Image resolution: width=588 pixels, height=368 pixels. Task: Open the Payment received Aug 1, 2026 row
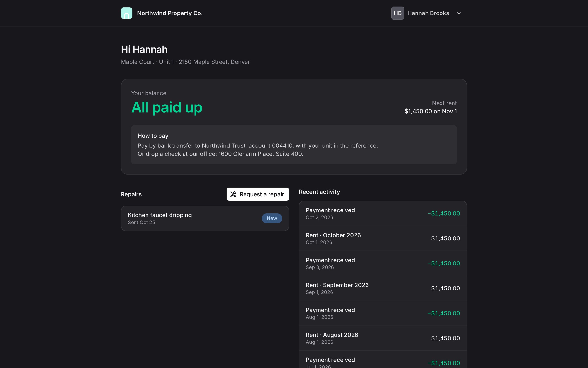pyautogui.click(x=383, y=313)
